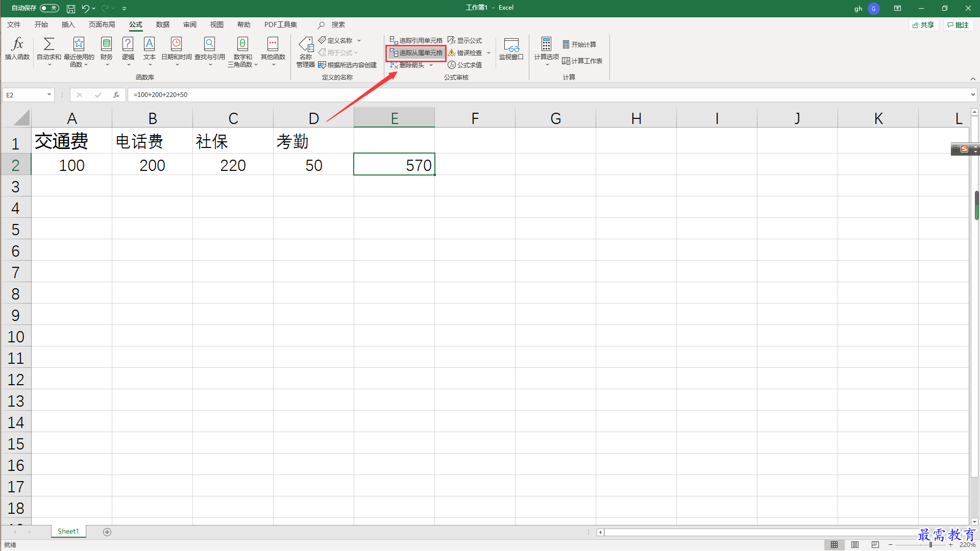Open Calculation Options (计算选项)
The height and width of the screenshot is (551, 980).
[546, 51]
